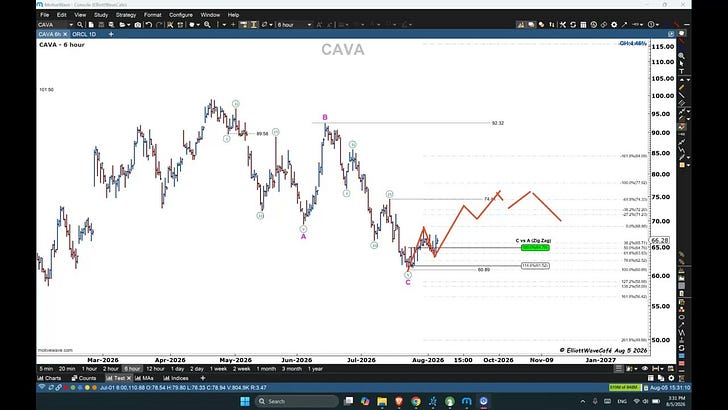The height and width of the screenshot is (410, 728).
Task: Click the green status dot in status bar
Action: (73, 387)
